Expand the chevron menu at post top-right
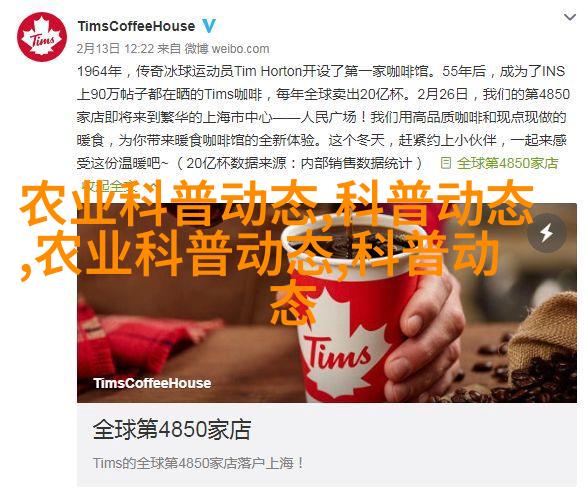 (x=570, y=17)
